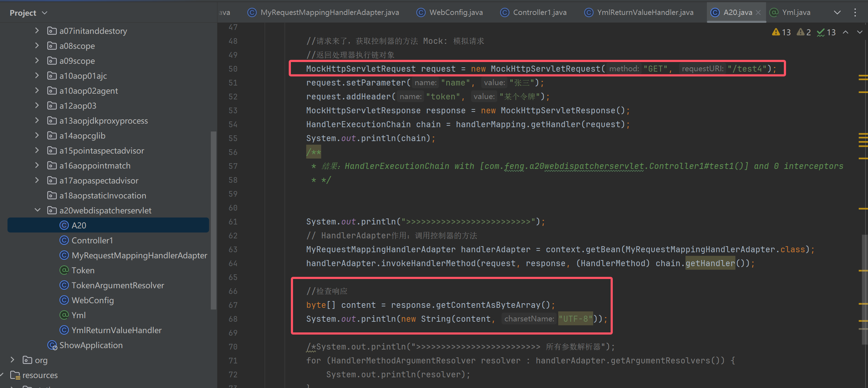
Task: Open Controller1 class from project tree
Action: coord(92,240)
